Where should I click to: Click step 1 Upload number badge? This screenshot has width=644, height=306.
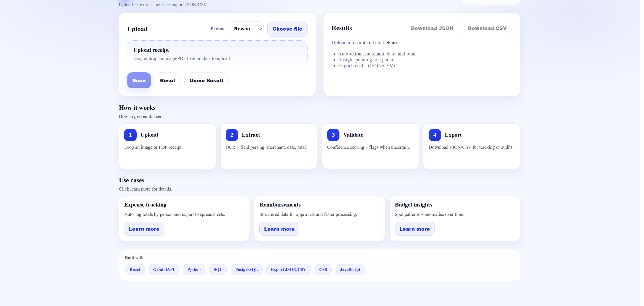(130, 135)
